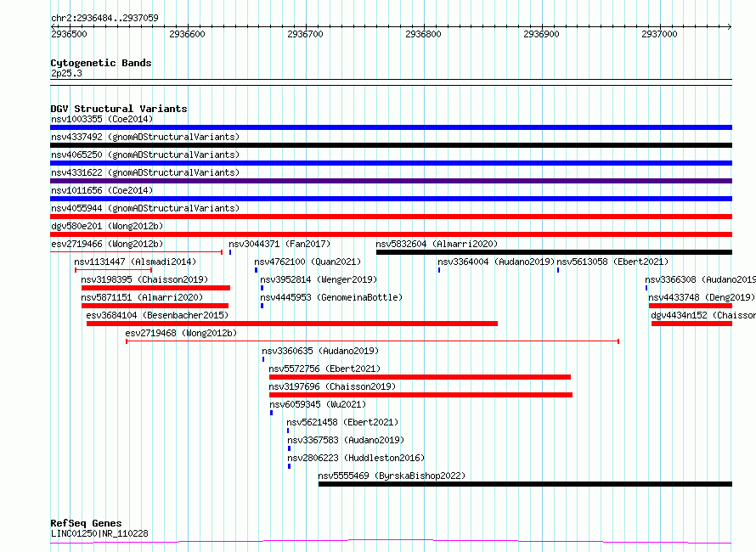
Task: Click the LINC01250|NR_110228 gene label
Action: point(99,533)
